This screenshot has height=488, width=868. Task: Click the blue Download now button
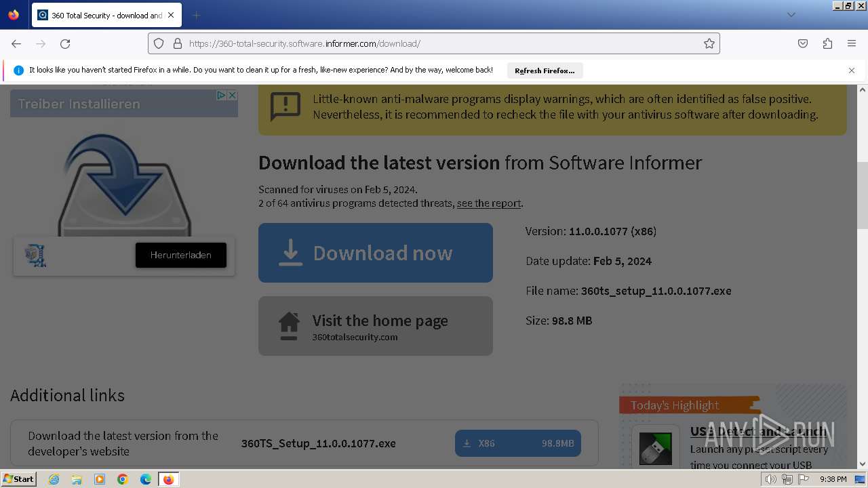[x=376, y=253]
